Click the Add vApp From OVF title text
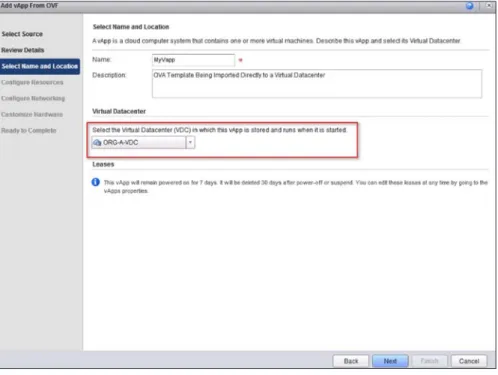This screenshot has height=375, width=498. click(29, 5)
